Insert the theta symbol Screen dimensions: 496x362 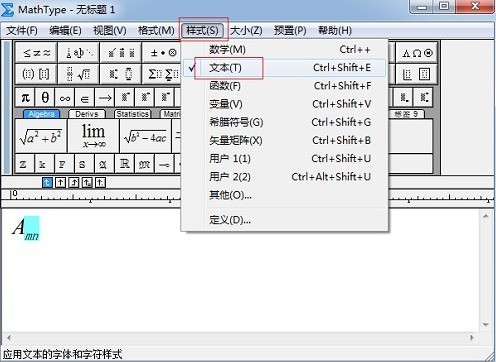point(45,98)
